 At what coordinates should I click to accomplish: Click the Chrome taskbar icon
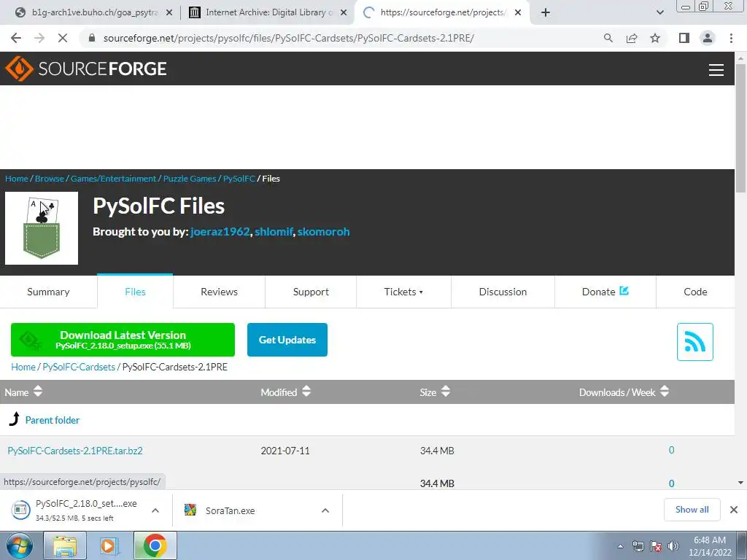coord(155,545)
